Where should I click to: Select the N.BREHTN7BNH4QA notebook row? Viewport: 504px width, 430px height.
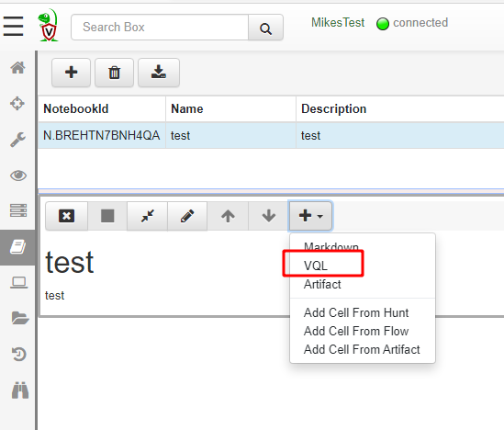tap(271, 135)
